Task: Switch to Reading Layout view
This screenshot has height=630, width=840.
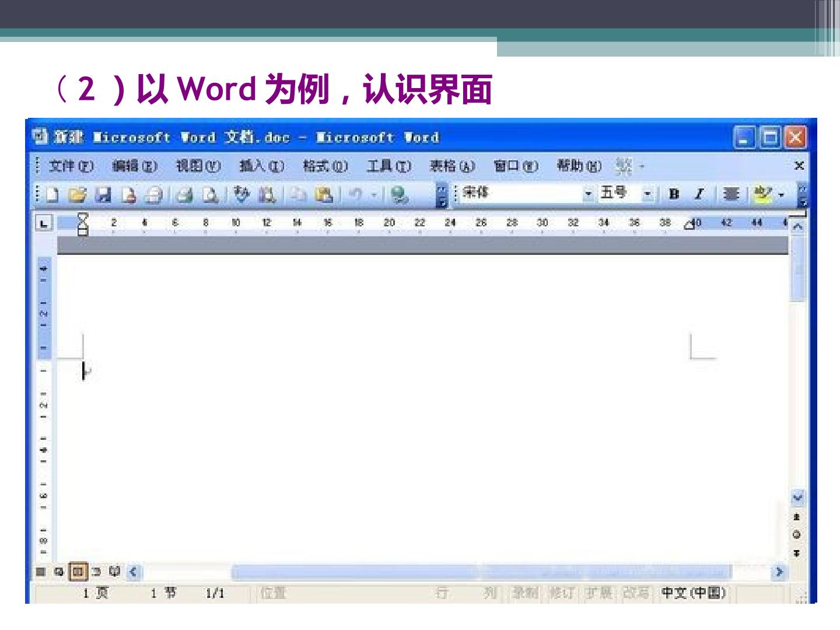Action: tap(115, 571)
